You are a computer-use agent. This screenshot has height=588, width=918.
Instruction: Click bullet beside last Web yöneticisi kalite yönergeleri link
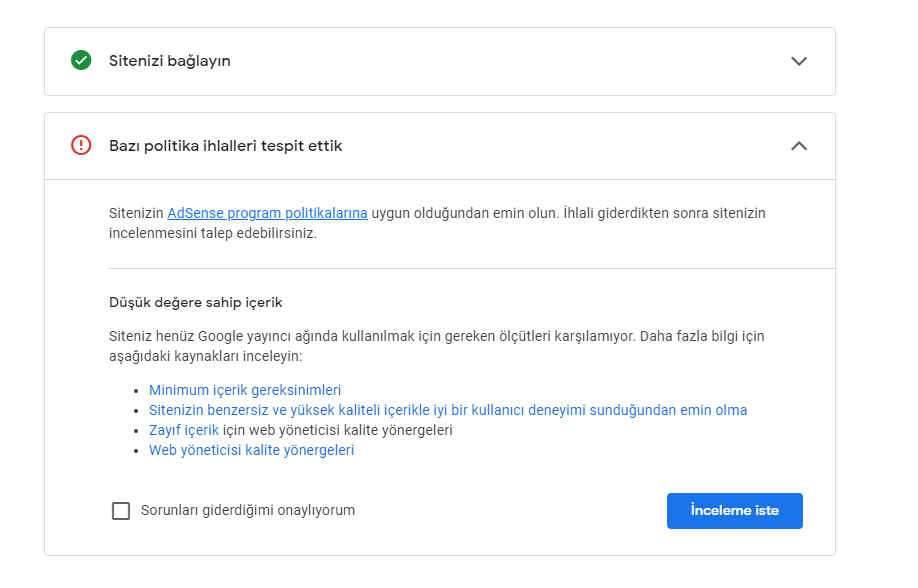(x=136, y=451)
